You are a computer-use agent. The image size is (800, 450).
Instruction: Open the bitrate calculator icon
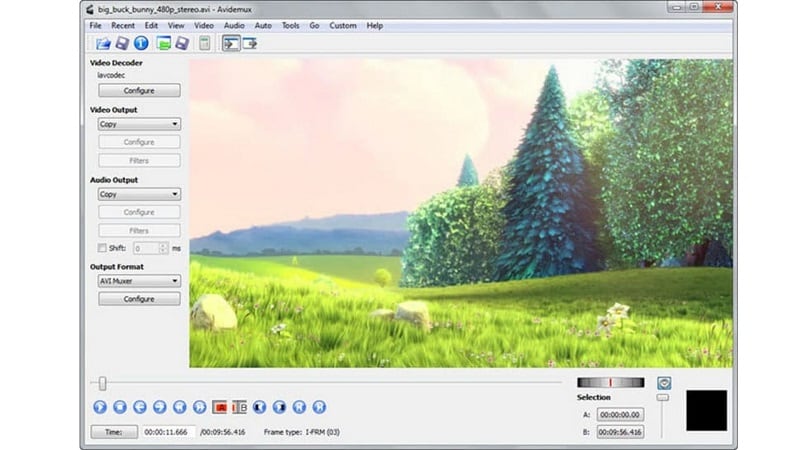pos(205,43)
